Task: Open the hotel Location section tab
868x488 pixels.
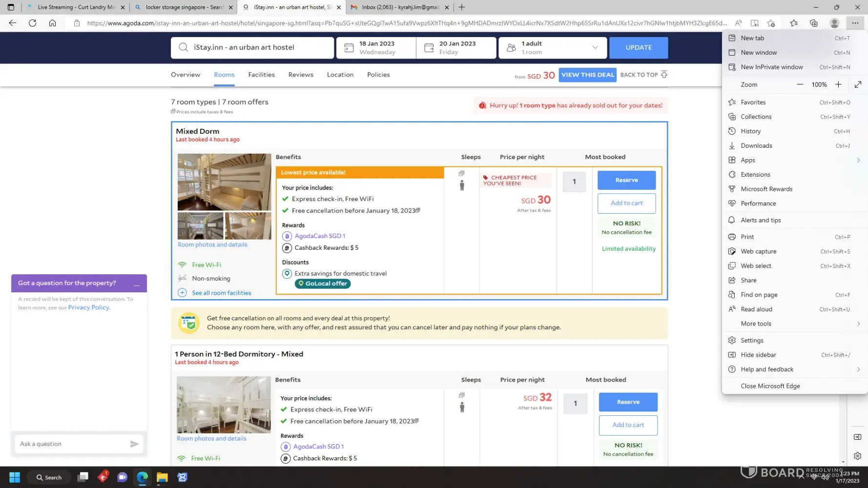Action: 340,75
